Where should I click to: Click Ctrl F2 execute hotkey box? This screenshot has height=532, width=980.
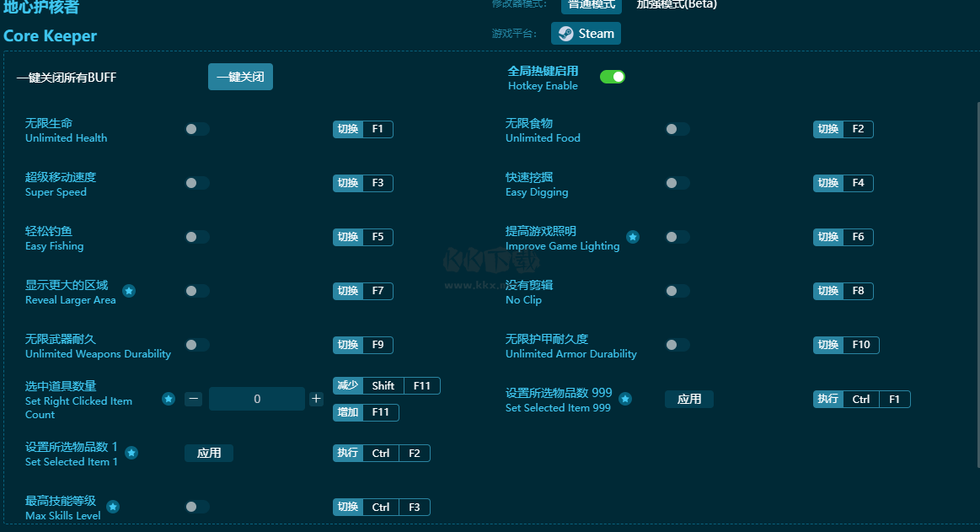pos(381,453)
